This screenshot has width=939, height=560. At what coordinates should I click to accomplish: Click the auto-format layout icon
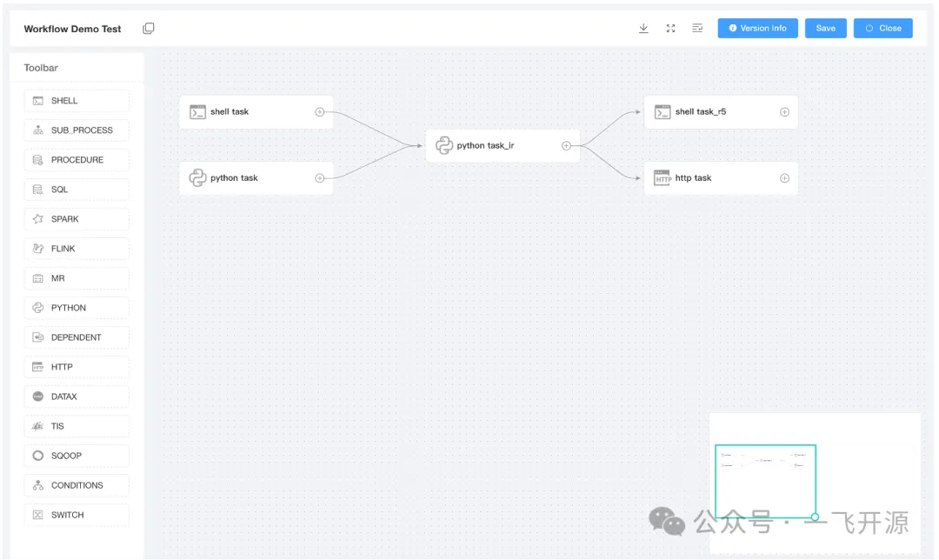[697, 28]
